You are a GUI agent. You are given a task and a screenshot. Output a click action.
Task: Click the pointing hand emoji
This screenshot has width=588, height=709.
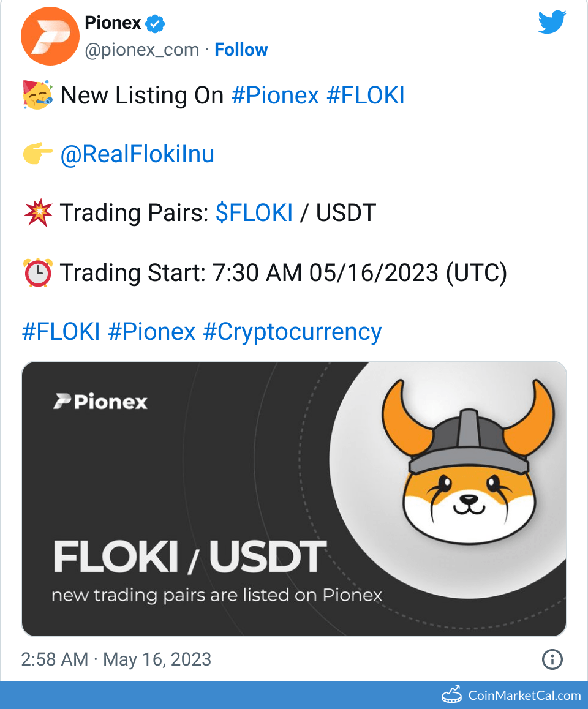(x=37, y=155)
